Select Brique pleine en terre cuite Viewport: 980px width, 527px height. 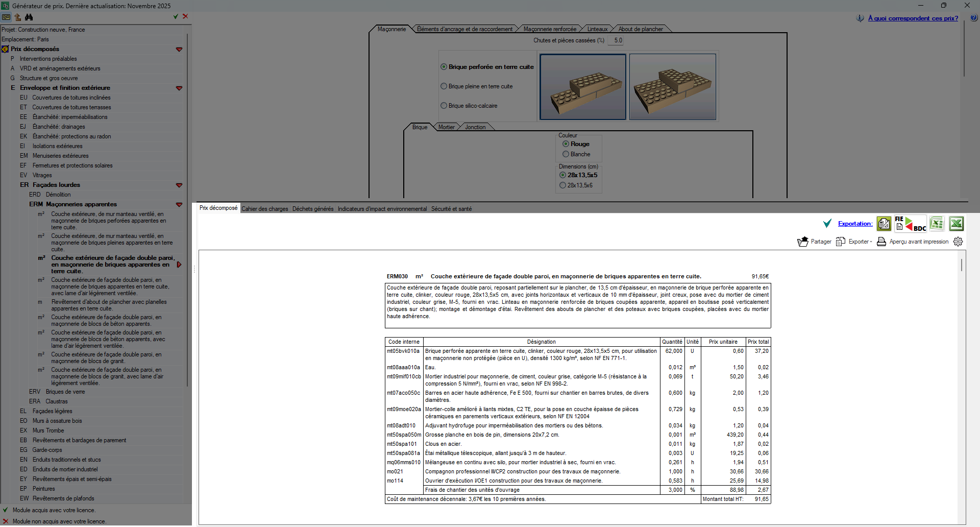point(477,86)
